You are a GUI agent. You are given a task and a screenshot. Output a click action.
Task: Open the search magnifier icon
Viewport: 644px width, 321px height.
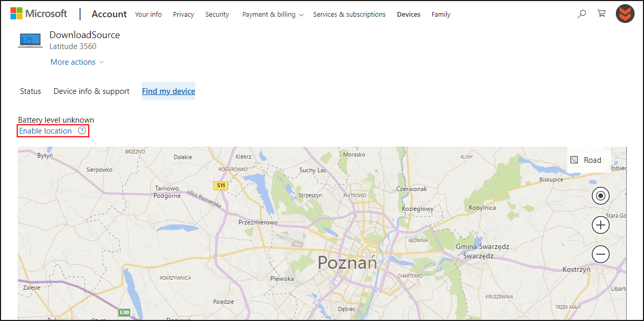tap(581, 14)
